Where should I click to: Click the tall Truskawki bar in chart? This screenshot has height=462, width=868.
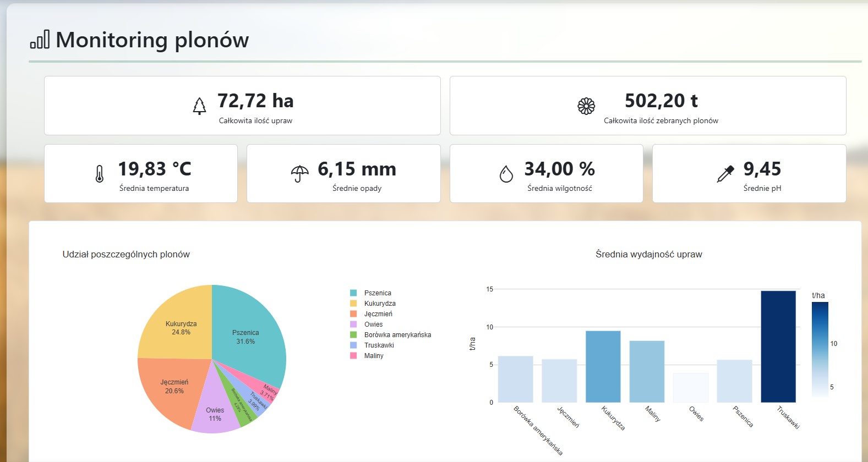[x=778, y=346]
